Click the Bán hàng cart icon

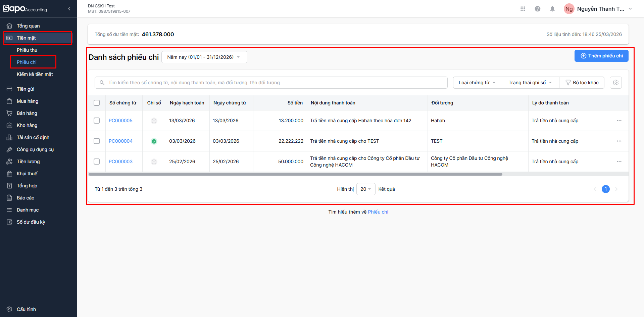9,113
